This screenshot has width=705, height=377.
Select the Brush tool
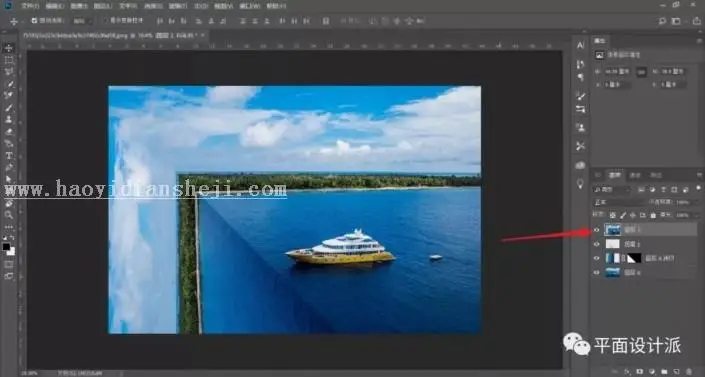(9, 108)
